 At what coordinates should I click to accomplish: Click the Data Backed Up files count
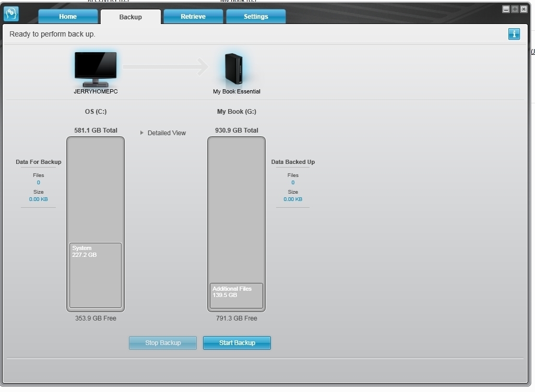[x=293, y=183]
